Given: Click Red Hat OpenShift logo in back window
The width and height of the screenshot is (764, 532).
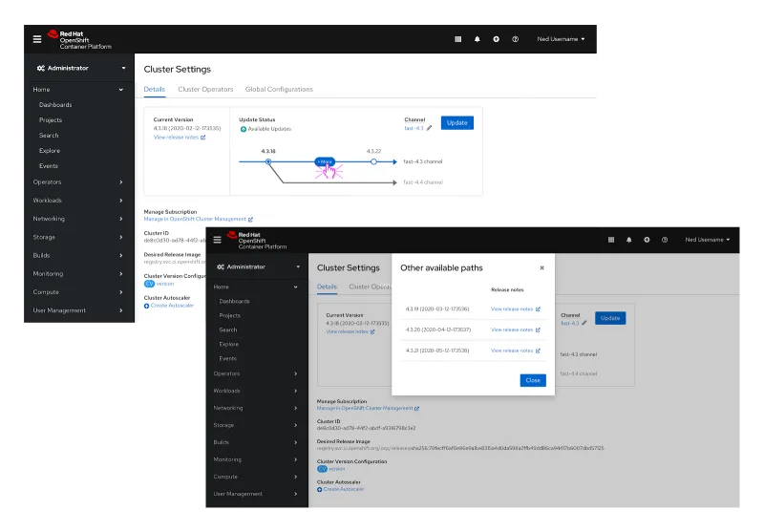Looking at the screenshot, I should (79, 39).
